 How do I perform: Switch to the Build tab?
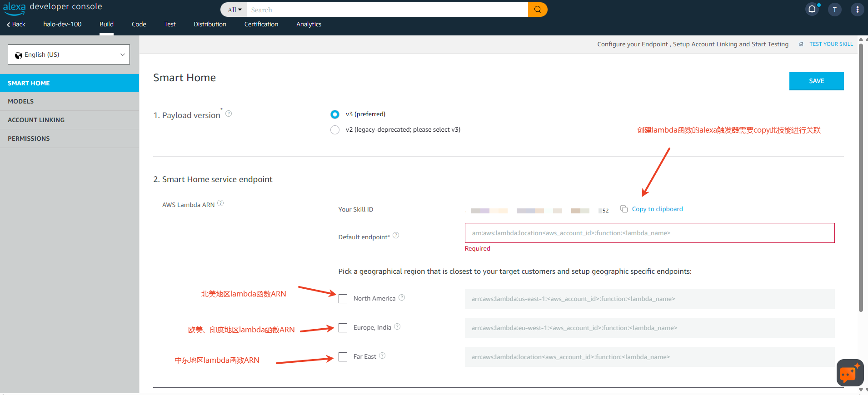pyautogui.click(x=106, y=25)
